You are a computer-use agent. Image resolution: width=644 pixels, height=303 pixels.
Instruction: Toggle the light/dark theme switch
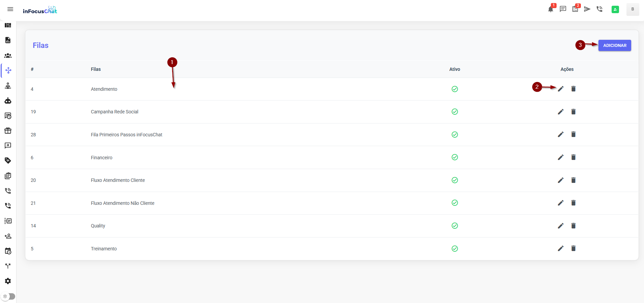point(9,296)
